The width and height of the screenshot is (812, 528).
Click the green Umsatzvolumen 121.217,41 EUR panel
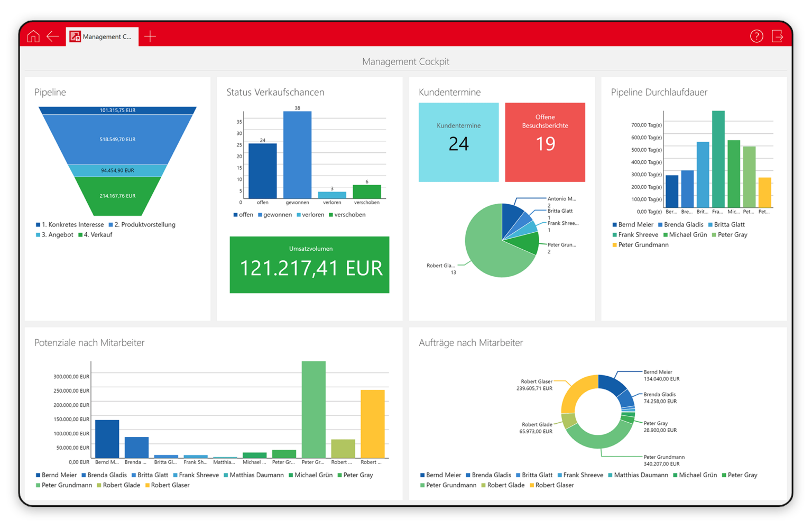click(x=309, y=265)
